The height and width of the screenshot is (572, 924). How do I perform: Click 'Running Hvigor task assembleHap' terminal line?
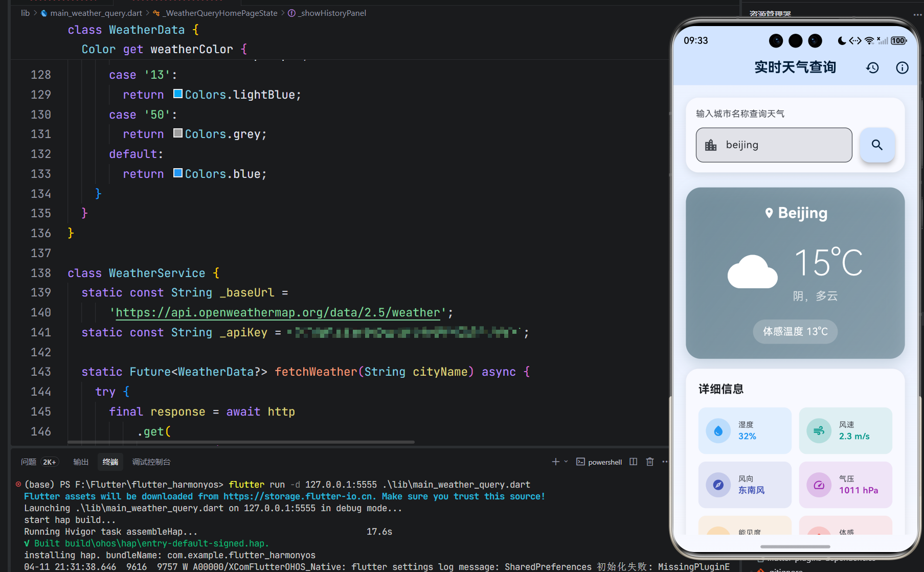point(110,532)
